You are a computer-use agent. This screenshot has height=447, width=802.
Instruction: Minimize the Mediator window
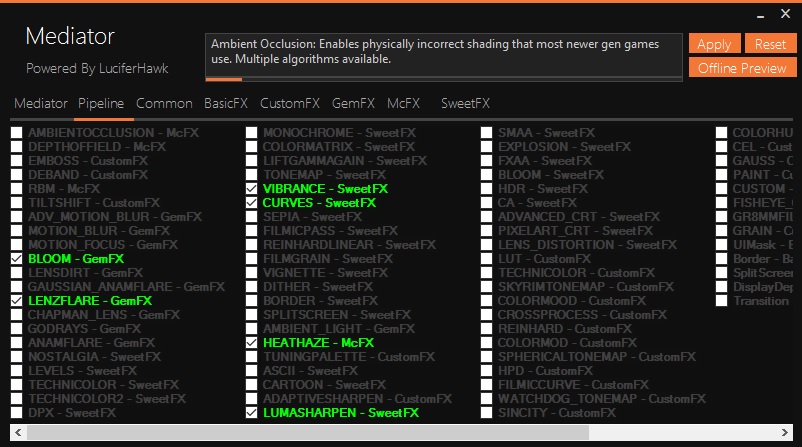761,15
